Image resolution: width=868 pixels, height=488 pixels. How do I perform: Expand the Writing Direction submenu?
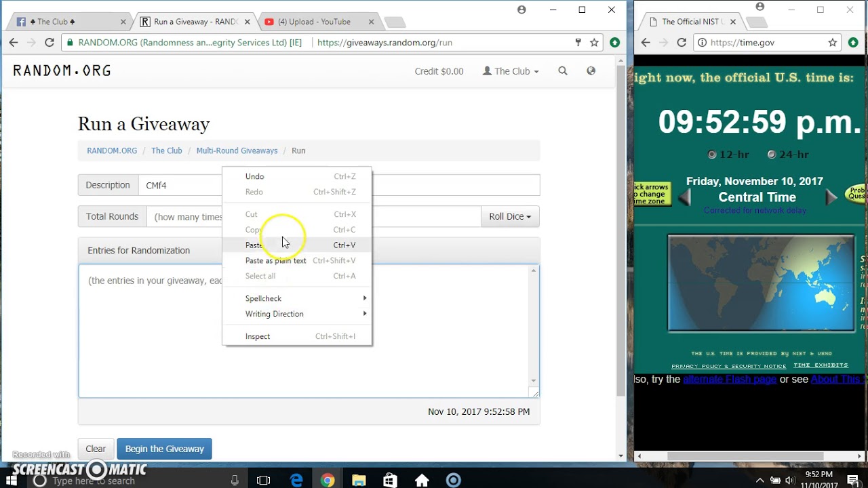297,314
